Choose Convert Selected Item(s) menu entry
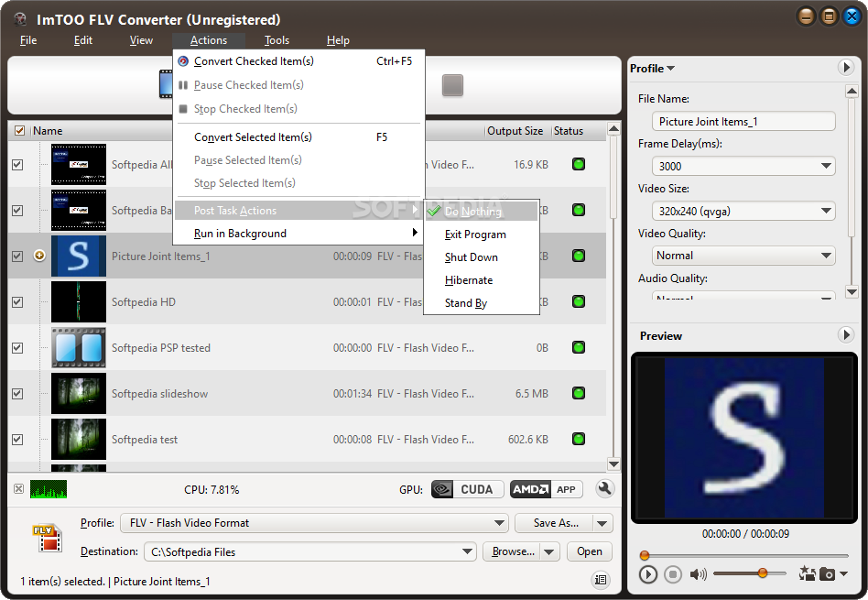 (298, 136)
